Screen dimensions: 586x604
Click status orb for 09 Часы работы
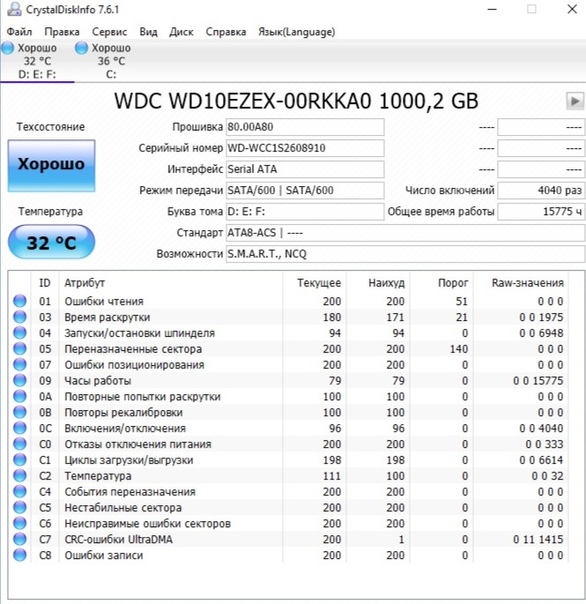20,380
